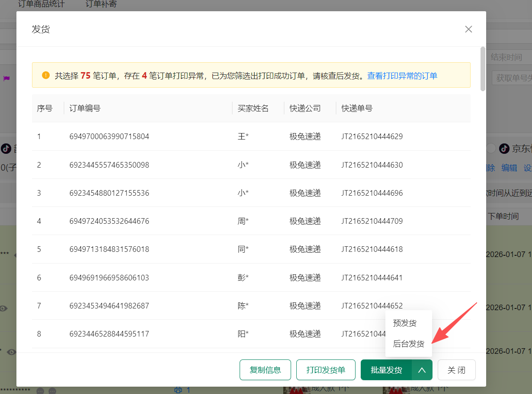Screen dimensions: 532x394
Task: Click the 打印发货单 button
Action: coord(326,370)
